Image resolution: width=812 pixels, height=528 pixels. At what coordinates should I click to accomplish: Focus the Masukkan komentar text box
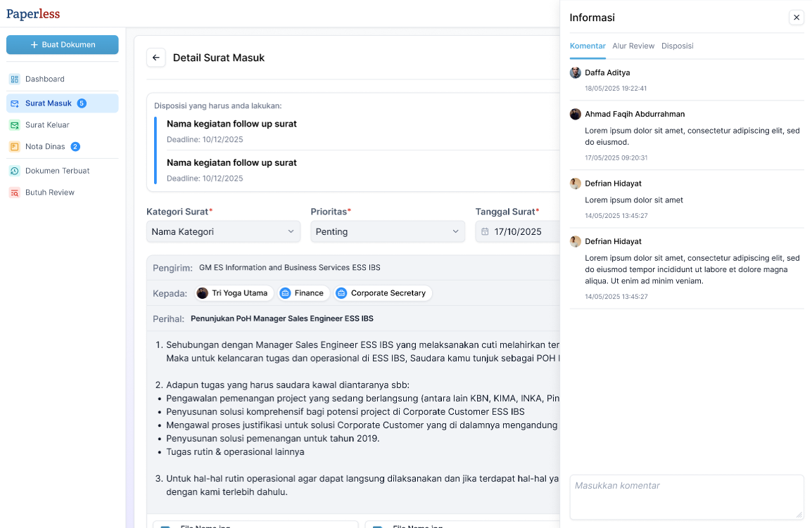686,497
